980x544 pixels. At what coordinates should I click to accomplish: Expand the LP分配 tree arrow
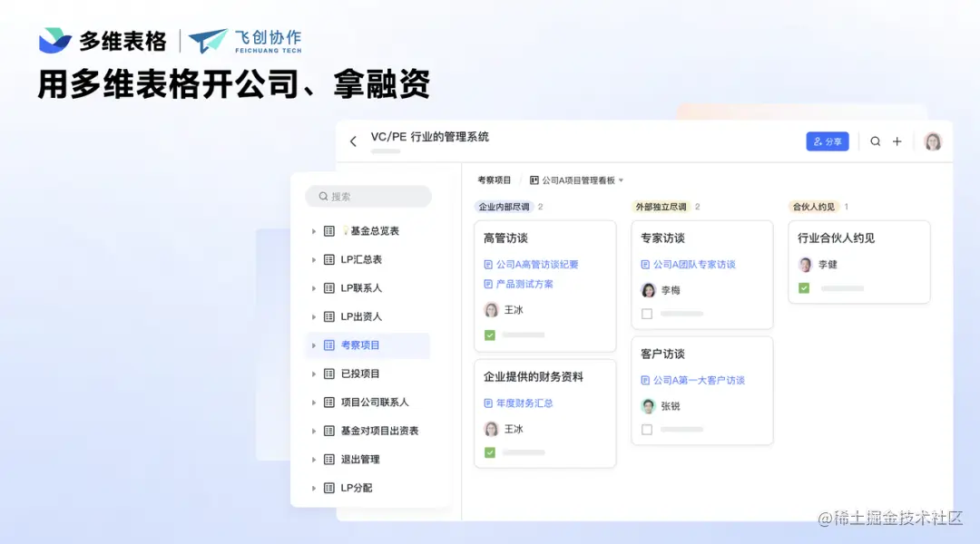click(314, 489)
